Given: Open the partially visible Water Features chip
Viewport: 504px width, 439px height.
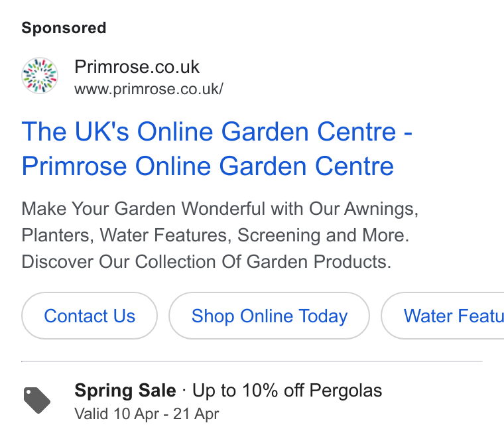Looking at the screenshot, I should (x=442, y=316).
